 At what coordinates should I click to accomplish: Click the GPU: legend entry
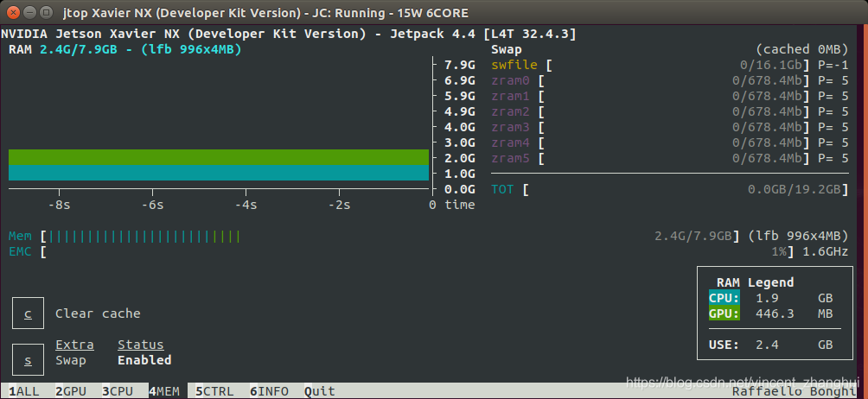pyautogui.click(x=724, y=313)
